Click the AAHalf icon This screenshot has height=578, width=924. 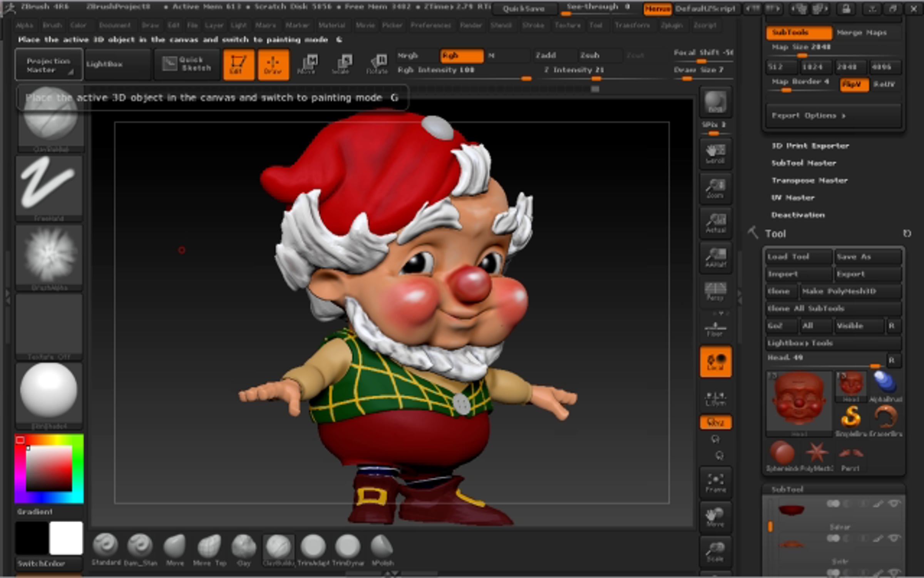[x=715, y=257]
